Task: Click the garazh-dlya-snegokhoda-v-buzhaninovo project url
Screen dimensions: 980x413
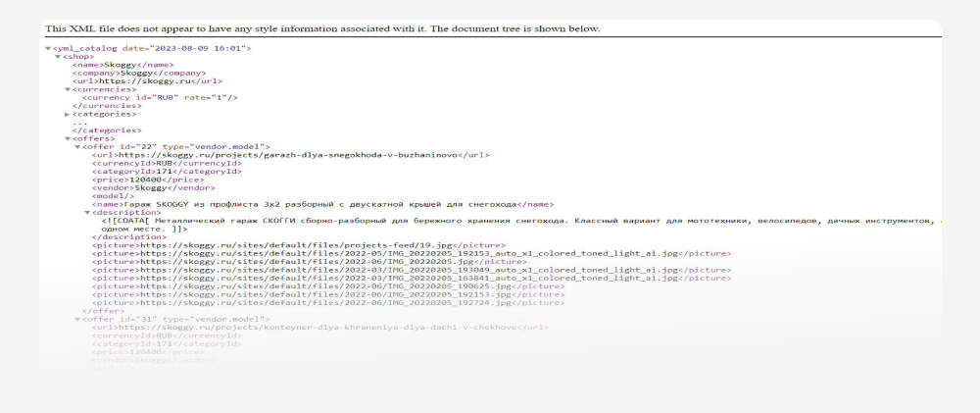Action: [288, 155]
